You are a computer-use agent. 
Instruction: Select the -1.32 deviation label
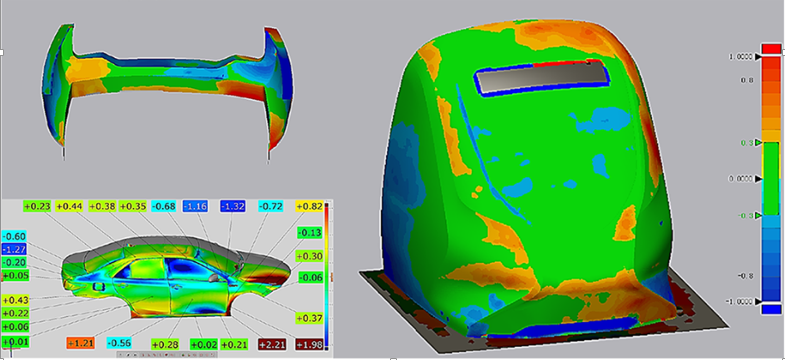[232, 206]
